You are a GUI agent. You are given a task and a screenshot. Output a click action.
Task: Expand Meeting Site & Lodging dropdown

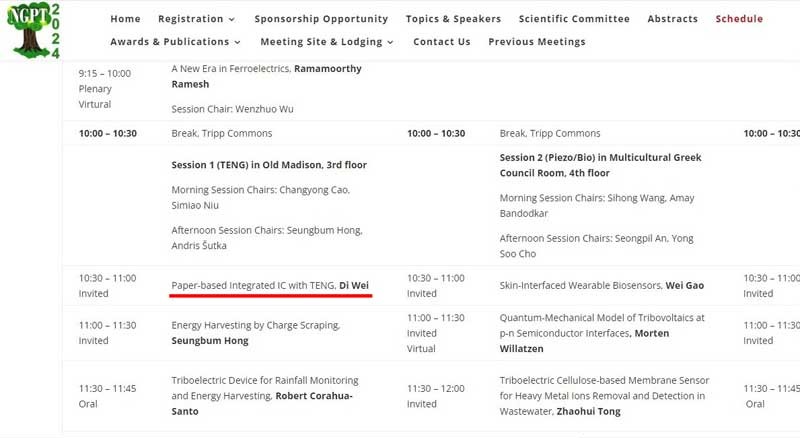pos(327,42)
